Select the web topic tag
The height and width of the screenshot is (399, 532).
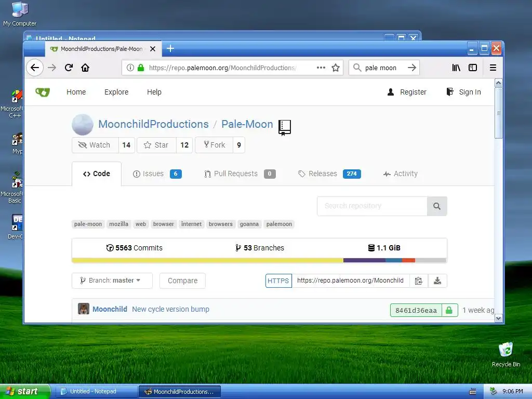click(x=141, y=224)
